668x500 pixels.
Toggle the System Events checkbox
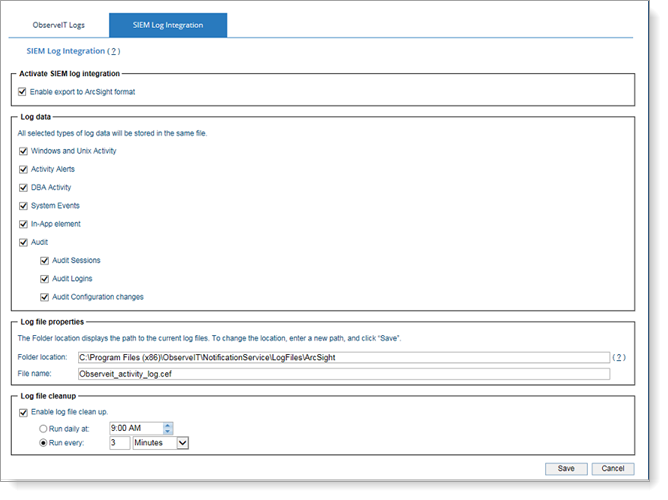click(23, 205)
